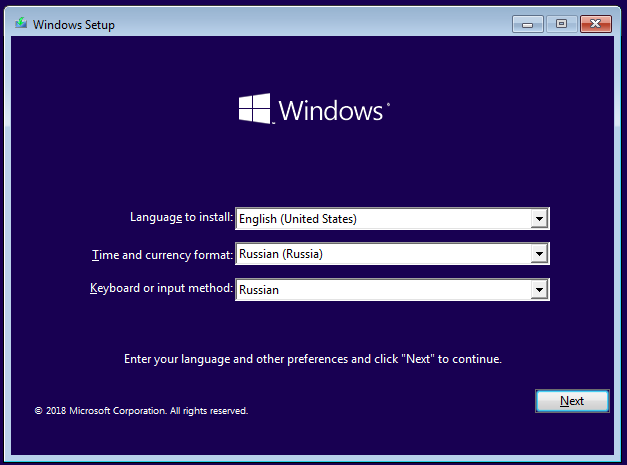Open the Language to install dropdown arrow
627x465 pixels.
click(x=539, y=219)
